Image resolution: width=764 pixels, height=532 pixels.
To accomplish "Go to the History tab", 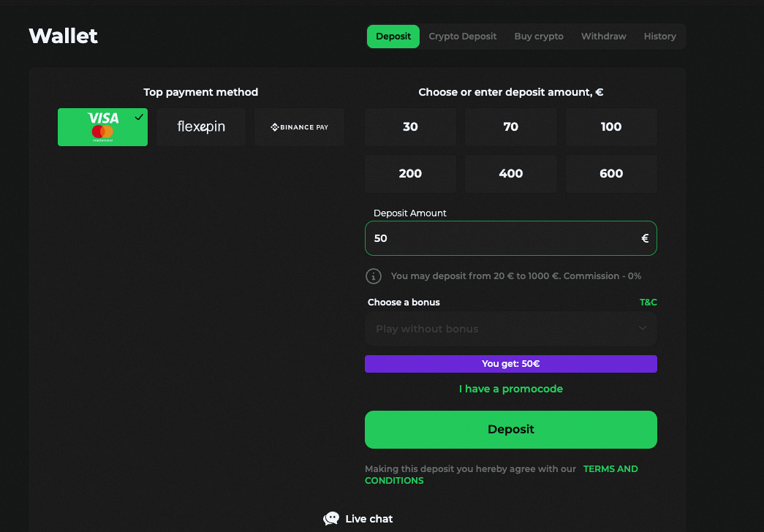I will (659, 37).
